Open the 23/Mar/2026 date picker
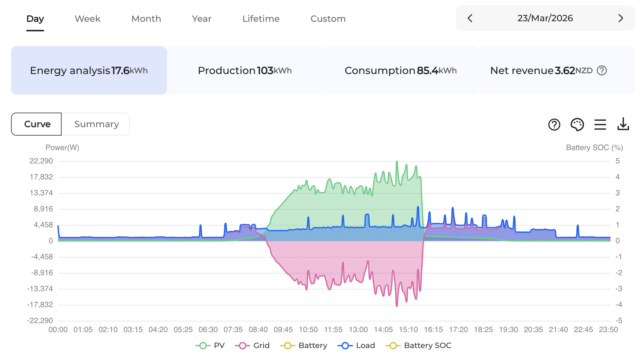Image resolution: width=640 pixels, height=364 pixels. pyautogui.click(x=545, y=18)
